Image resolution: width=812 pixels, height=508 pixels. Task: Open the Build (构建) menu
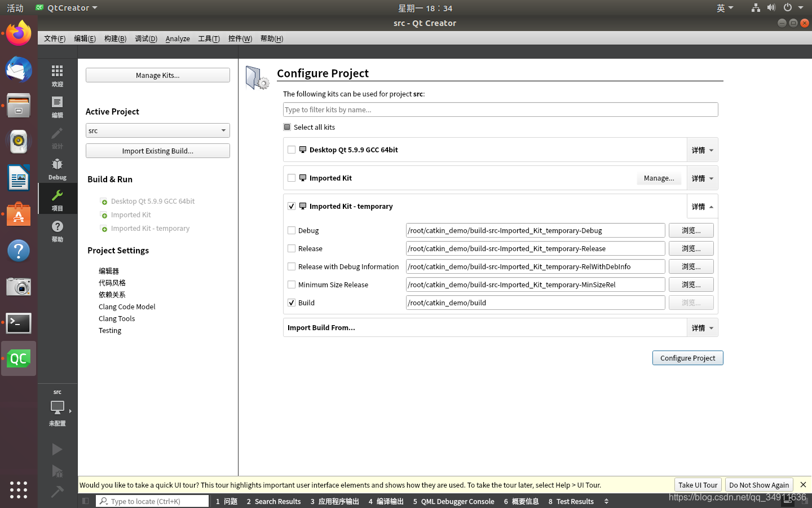point(115,38)
